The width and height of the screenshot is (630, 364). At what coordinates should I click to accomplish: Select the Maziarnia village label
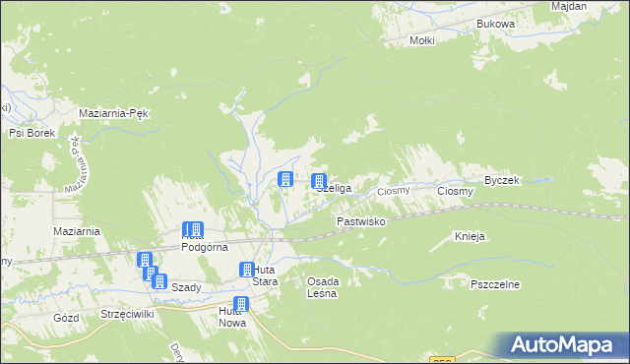tap(77, 231)
